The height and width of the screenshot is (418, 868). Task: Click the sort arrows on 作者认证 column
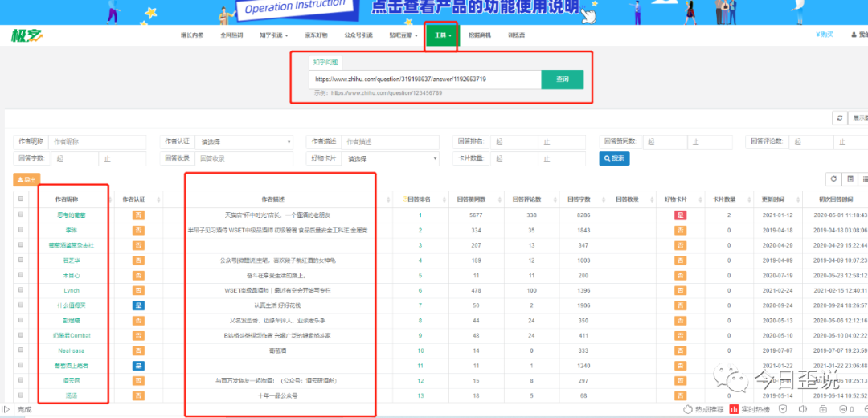tap(159, 199)
